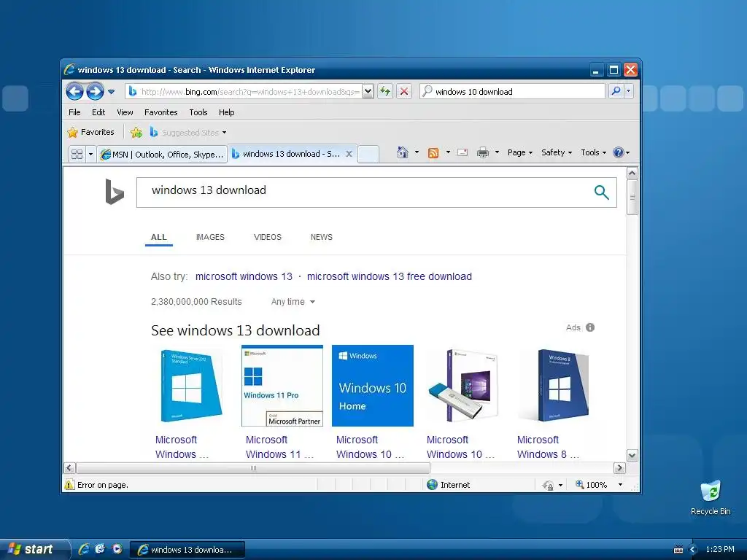747x560 pixels.
Task: Click the Quick Tabs grid icon
Action: click(77, 154)
